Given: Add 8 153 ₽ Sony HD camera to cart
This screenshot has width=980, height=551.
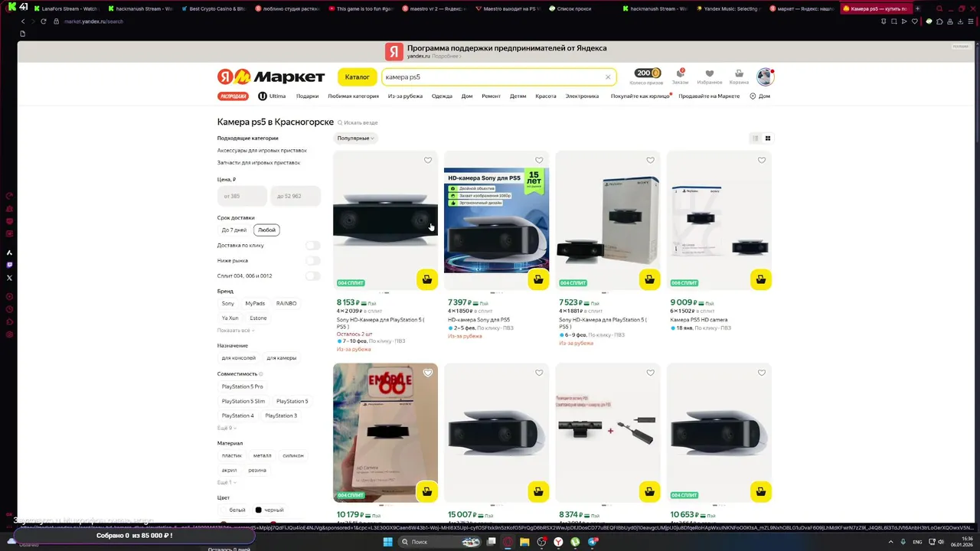Looking at the screenshot, I should (427, 279).
